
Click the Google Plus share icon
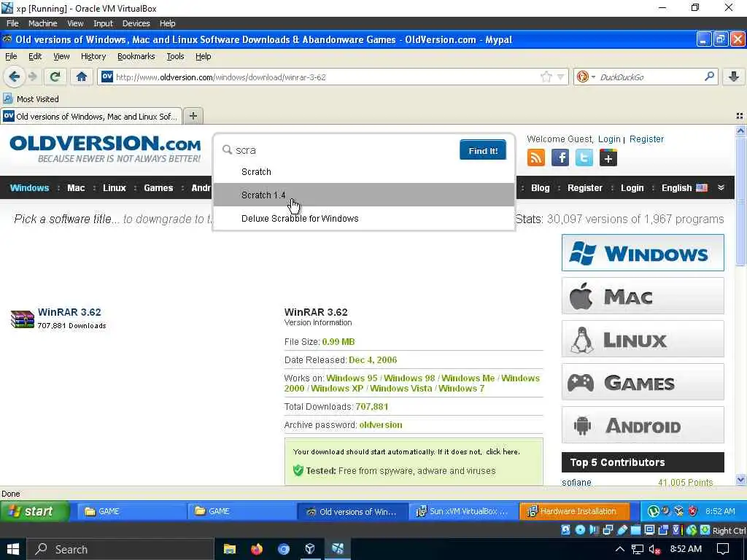[x=608, y=157]
